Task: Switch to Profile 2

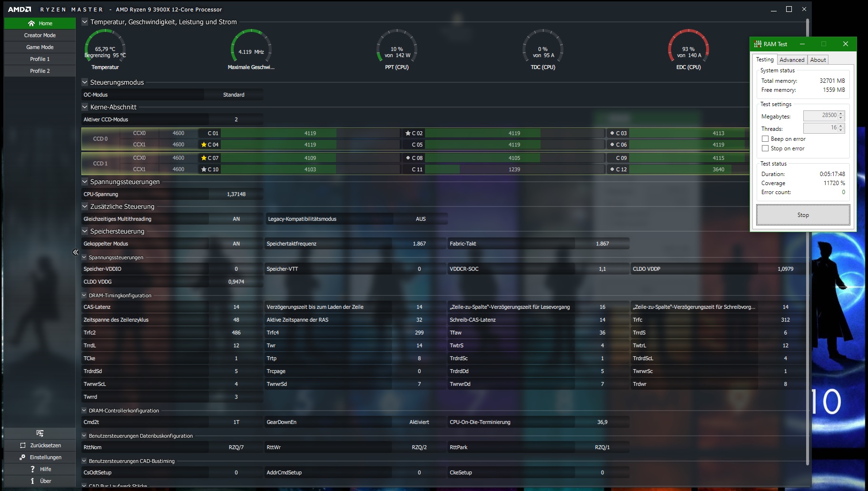Action: click(40, 71)
